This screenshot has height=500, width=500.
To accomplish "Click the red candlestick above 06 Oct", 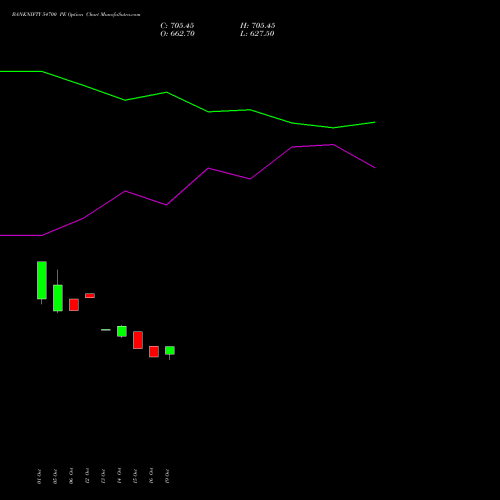I will pos(74,305).
